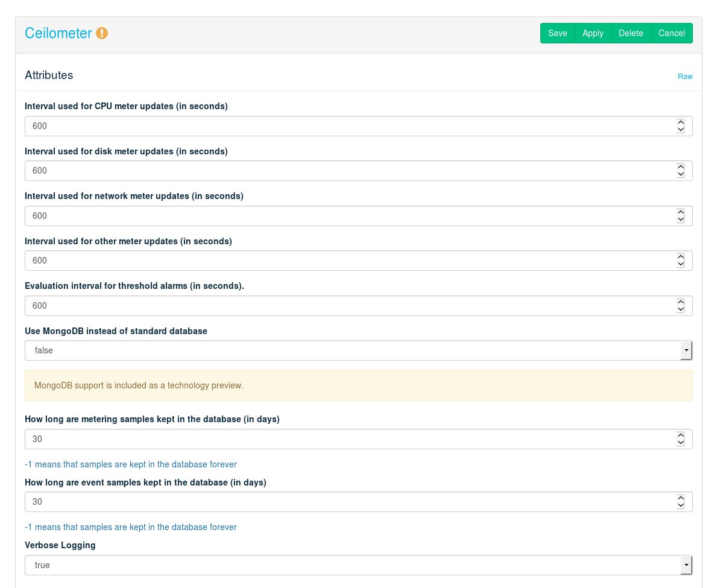This screenshot has height=588, width=717.
Task: Expand the Verbose Logging dropdown
Action: pos(358,565)
